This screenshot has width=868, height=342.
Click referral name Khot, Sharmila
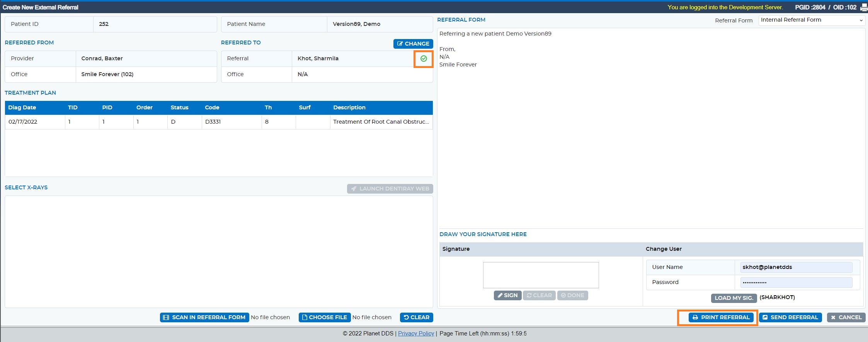click(318, 58)
